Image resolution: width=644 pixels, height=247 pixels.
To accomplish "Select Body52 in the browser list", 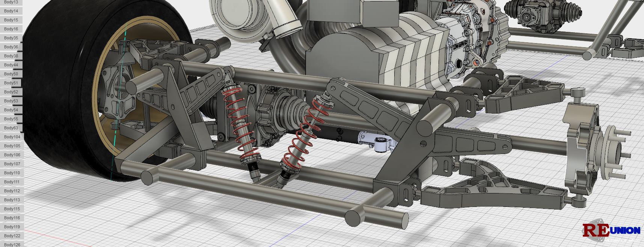I will click(x=11, y=92).
